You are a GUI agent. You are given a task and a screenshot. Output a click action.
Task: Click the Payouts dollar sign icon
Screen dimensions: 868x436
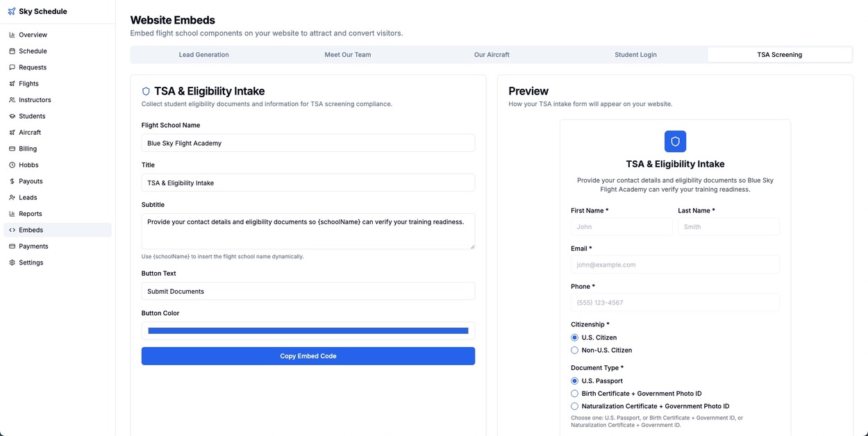[12, 181]
